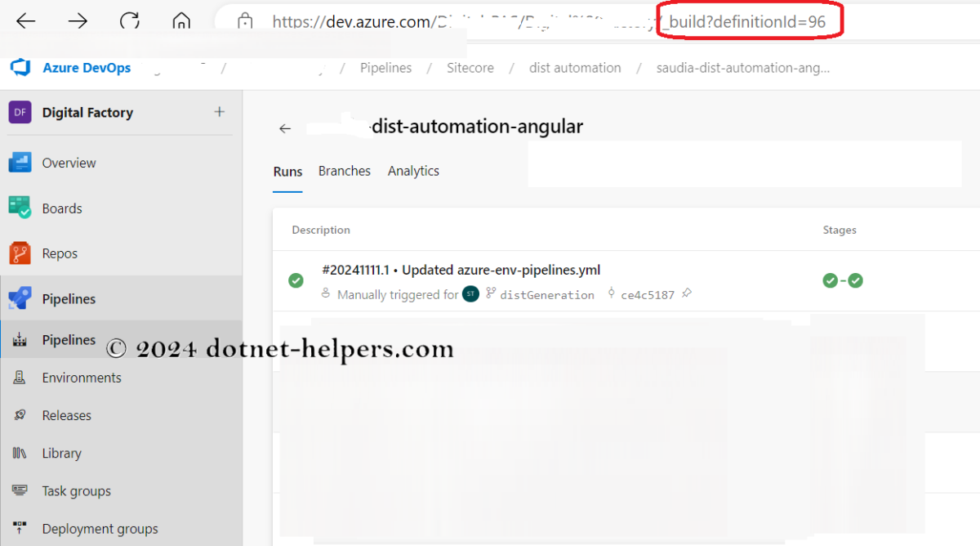Click first stage success icon
Screen dimensions: 980x546
point(830,280)
